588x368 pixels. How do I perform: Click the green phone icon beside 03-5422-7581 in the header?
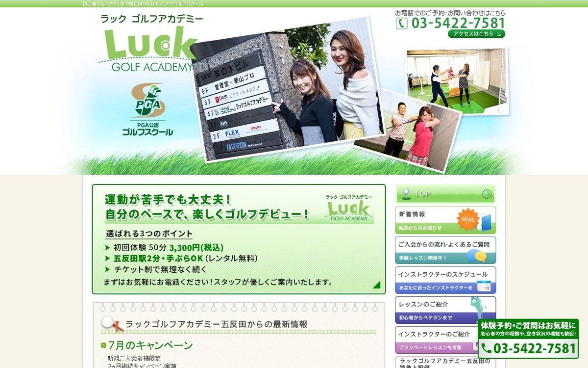401,24
